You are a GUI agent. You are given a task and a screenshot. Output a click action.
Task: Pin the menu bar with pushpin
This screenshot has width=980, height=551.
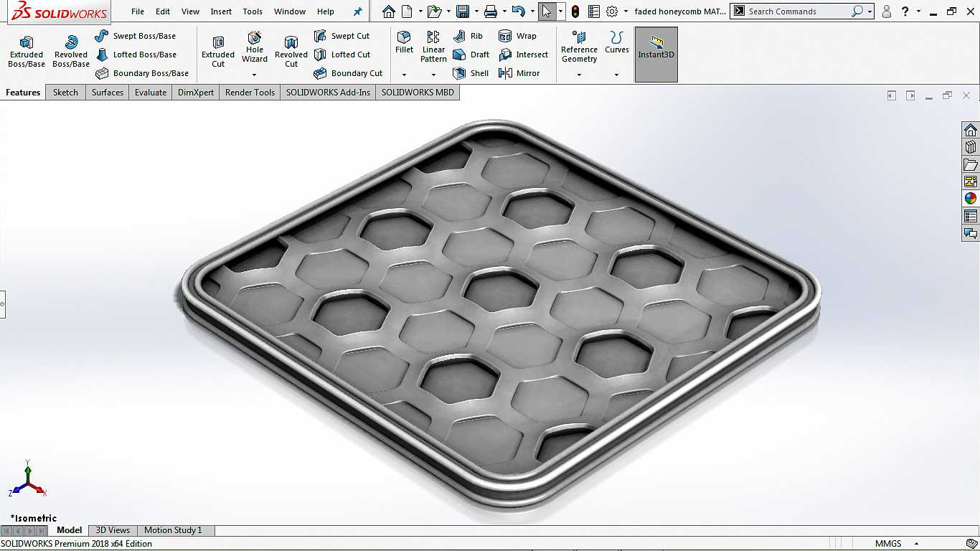pos(358,11)
